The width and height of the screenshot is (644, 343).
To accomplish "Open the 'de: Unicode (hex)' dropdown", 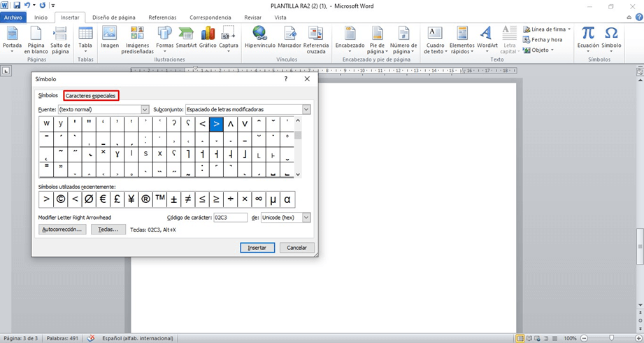I will click(306, 217).
